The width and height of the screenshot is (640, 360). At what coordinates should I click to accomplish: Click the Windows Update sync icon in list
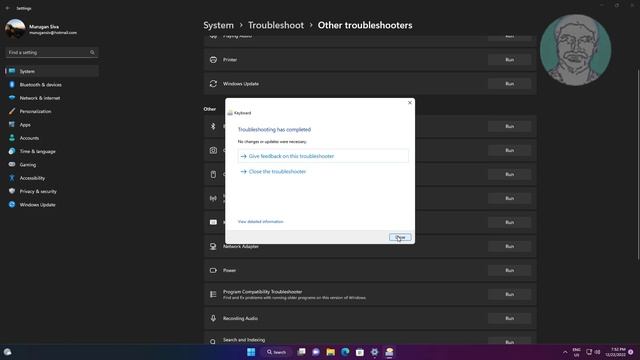coord(213,84)
